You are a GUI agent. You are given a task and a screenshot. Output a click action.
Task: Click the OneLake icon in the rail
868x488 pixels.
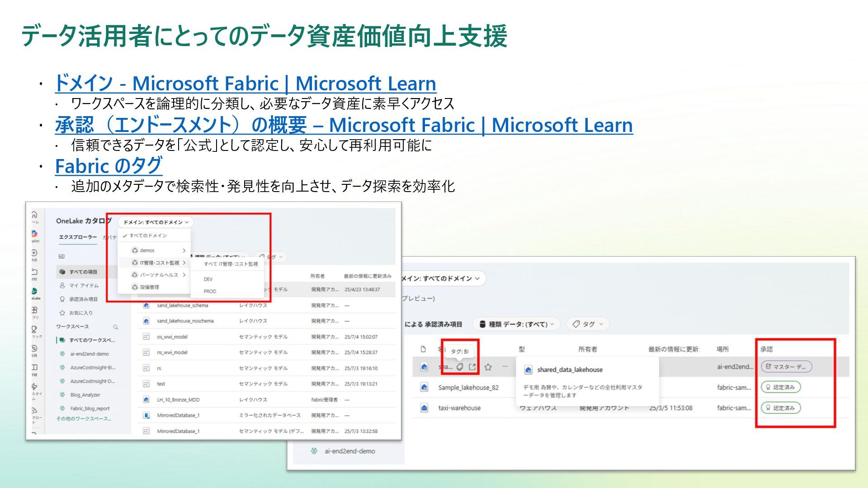(x=34, y=291)
